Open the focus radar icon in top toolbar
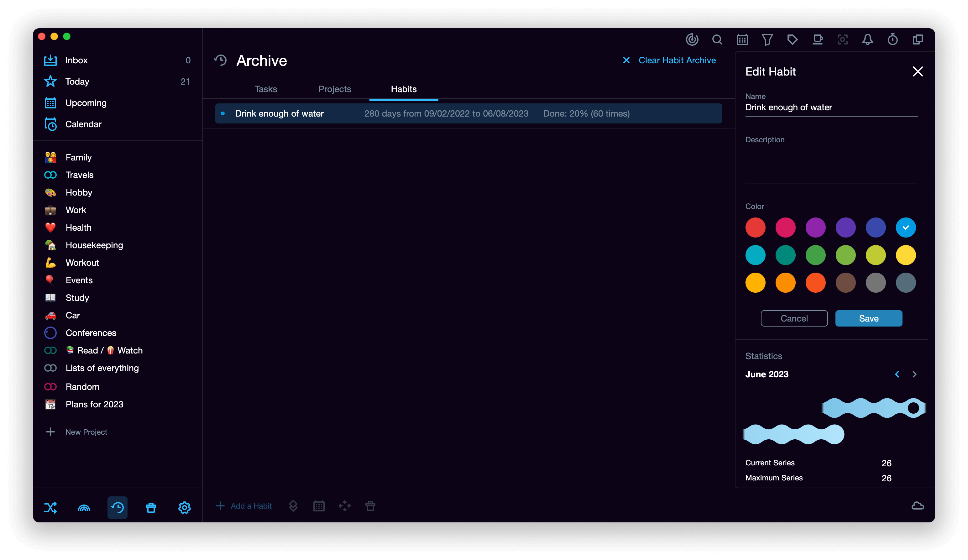This screenshot has height=560, width=968. click(x=692, y=39)
